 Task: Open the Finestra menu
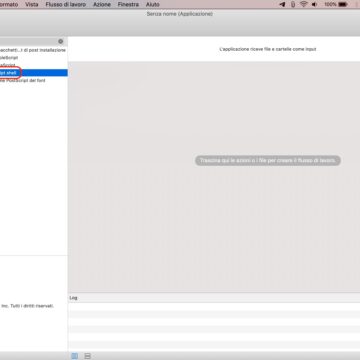click(128, 4)
